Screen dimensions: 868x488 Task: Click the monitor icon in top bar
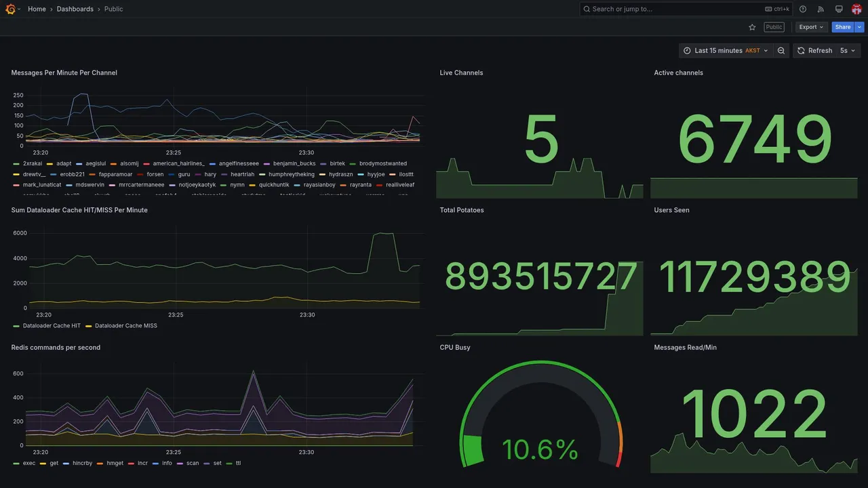[x=839, y=9]
